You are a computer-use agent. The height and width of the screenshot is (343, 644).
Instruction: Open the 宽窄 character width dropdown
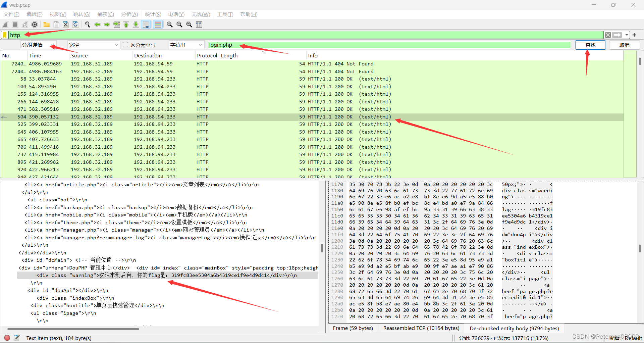coord(94,45)
